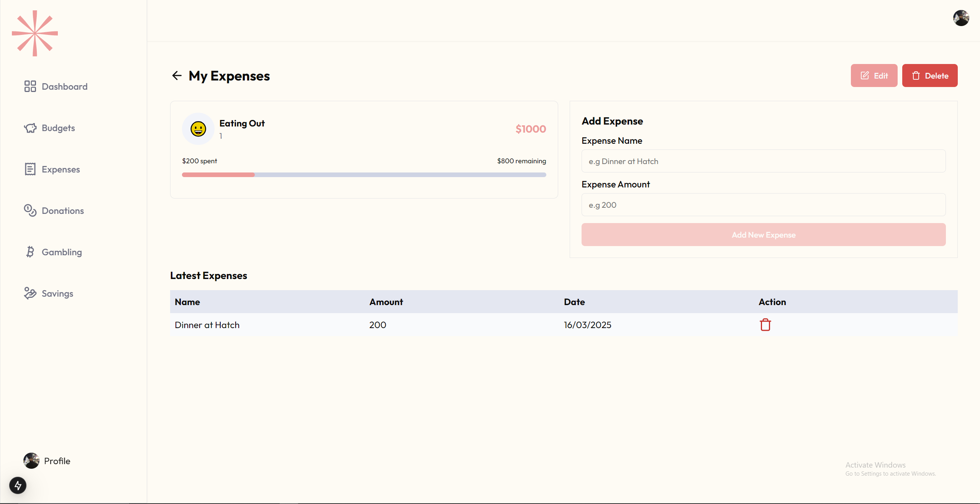Viewport: 980px width, 504px height.
Task: Click the Add New Expense button
Action: 763,235
